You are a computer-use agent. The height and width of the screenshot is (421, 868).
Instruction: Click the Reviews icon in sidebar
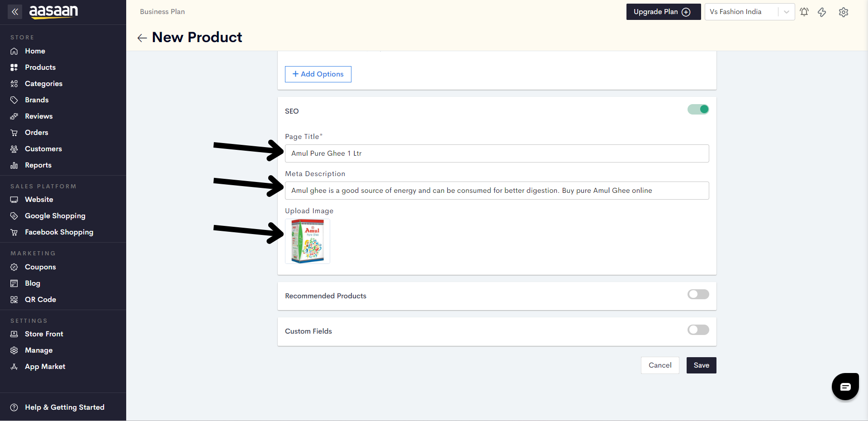pos(14,116)
